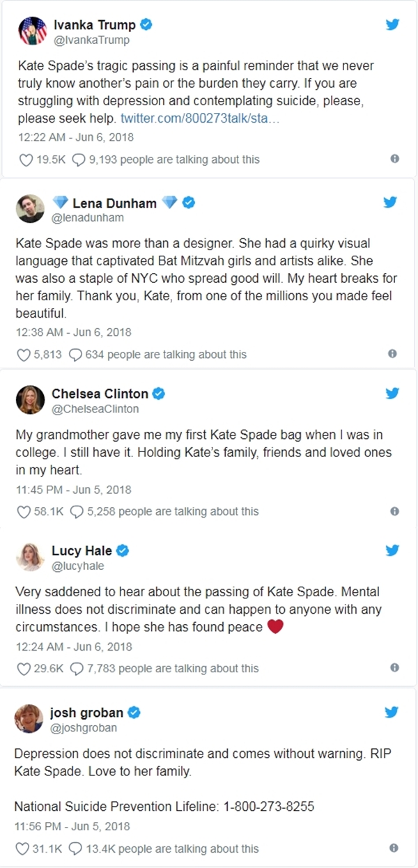Click the info icon on Ivanka Trump's tweet
The image size is (418, 868).
coord(394,159)
